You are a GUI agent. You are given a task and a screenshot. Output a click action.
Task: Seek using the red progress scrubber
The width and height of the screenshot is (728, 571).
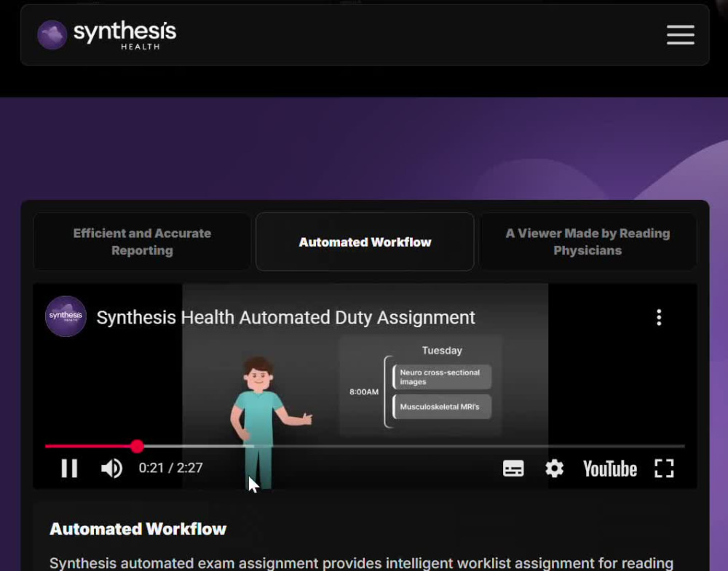137,446
